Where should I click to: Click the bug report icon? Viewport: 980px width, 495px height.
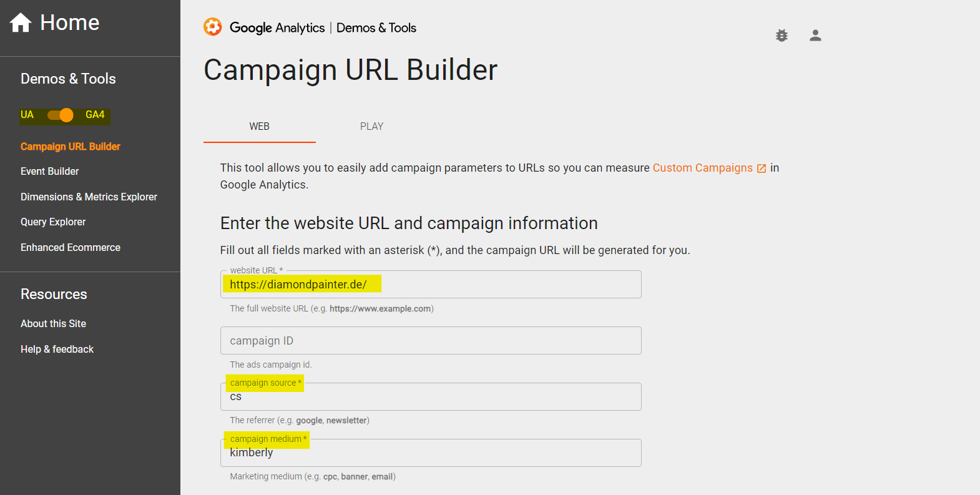(782, 36)
